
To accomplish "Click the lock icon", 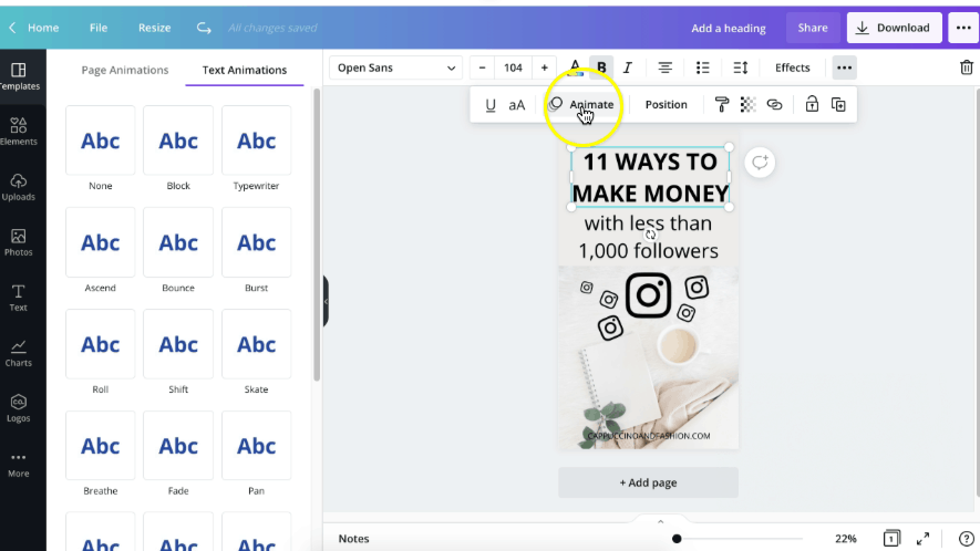I will point(812,104).
